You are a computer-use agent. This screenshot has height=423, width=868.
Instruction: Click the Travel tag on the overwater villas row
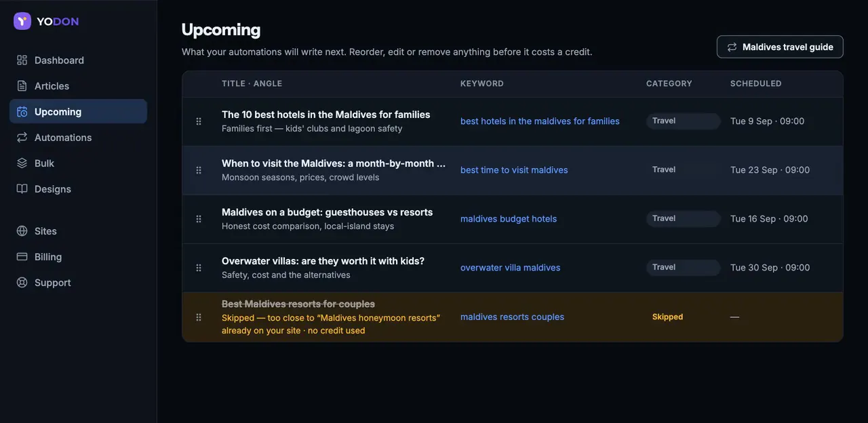pos(683,267)
